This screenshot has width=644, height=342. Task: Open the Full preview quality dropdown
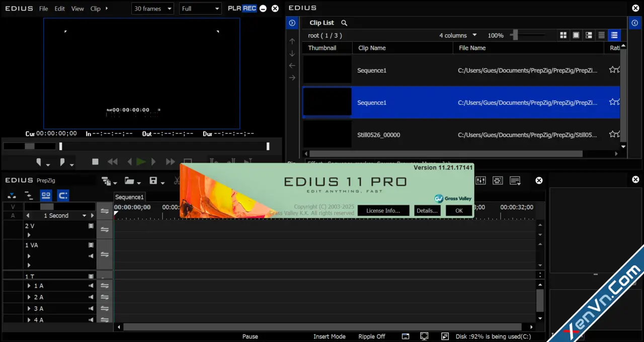pos(200,9)
